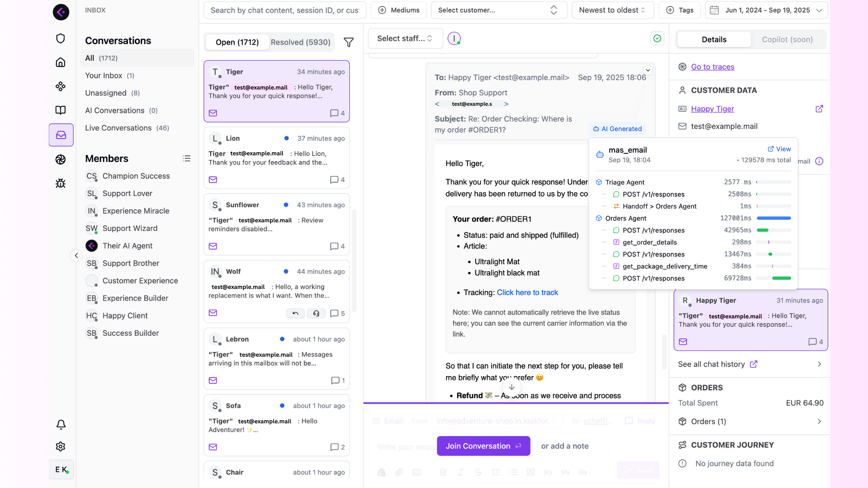Open the Go to traces link
The height and width of the screenshot is (488, 868).
click(712, 67)
